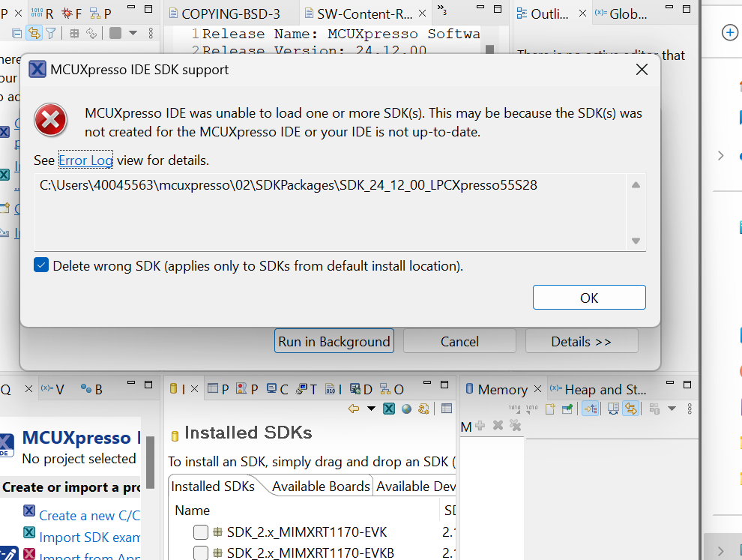Screen dimensions: 742x560
Task: Close the SW-Content-R... editor tab
Action: 422,13
